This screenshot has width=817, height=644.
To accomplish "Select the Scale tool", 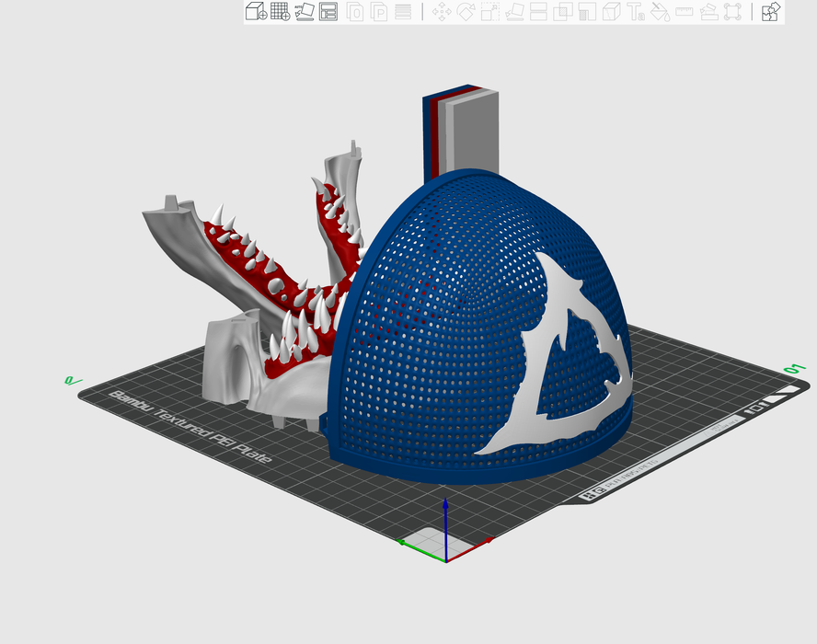I will click(x=490, y=12).
